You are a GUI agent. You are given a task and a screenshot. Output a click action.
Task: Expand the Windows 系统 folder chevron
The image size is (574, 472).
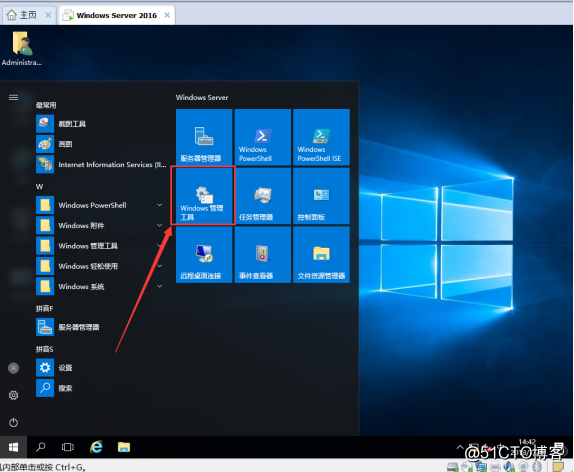coord(160,286)
